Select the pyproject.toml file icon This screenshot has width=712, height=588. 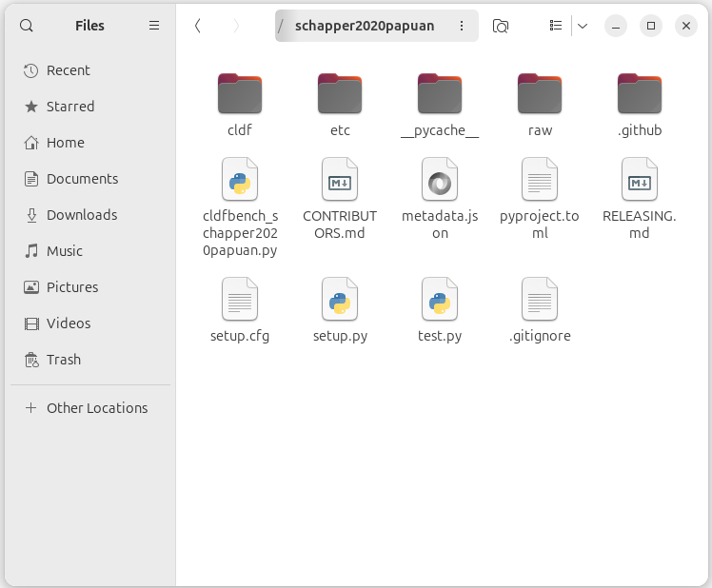coord(540,179)
